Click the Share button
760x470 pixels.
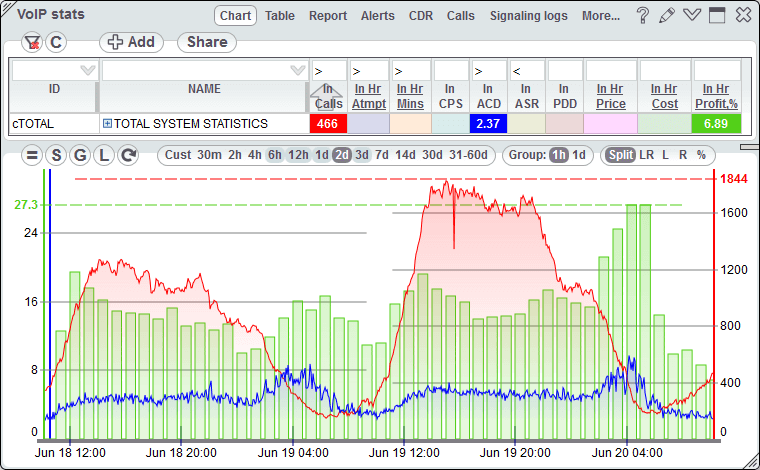206,42
